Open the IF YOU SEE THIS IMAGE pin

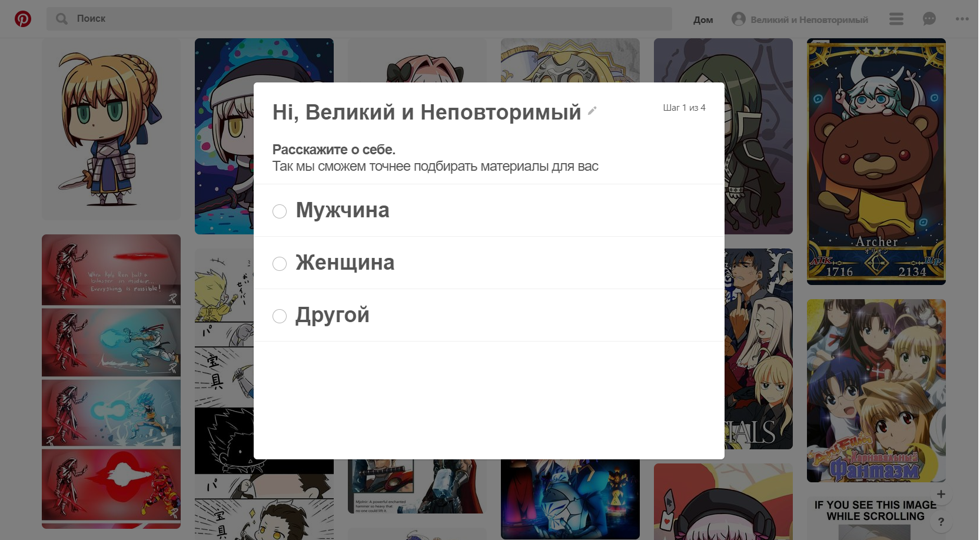(x=876, y=518)
